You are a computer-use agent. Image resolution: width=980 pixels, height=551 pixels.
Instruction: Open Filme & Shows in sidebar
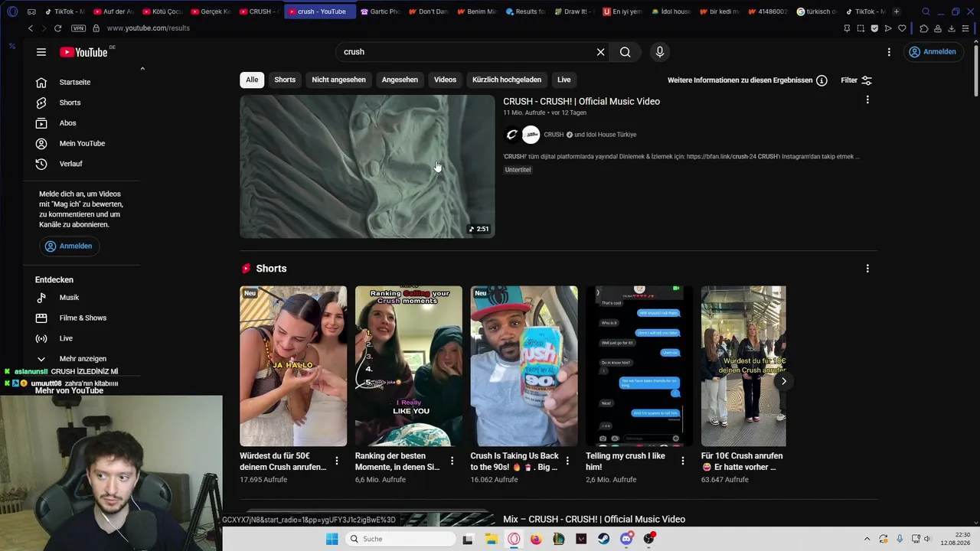click(x=84, y=318)
